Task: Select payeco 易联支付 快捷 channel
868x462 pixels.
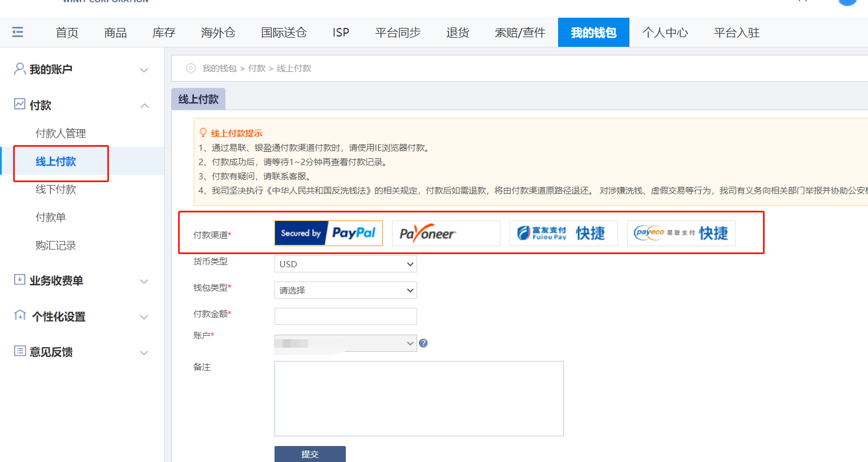Action: coord(681,233)
